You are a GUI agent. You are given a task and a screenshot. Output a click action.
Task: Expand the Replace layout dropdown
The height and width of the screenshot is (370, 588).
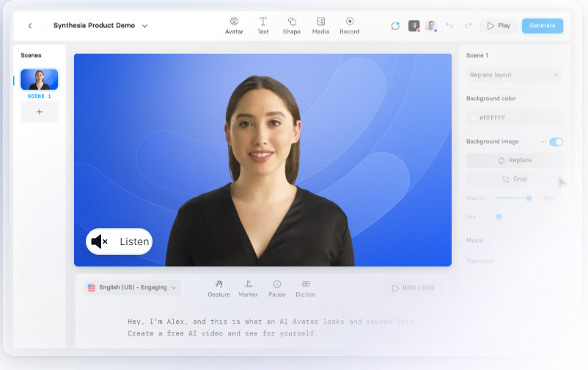[x=515, y=75]
